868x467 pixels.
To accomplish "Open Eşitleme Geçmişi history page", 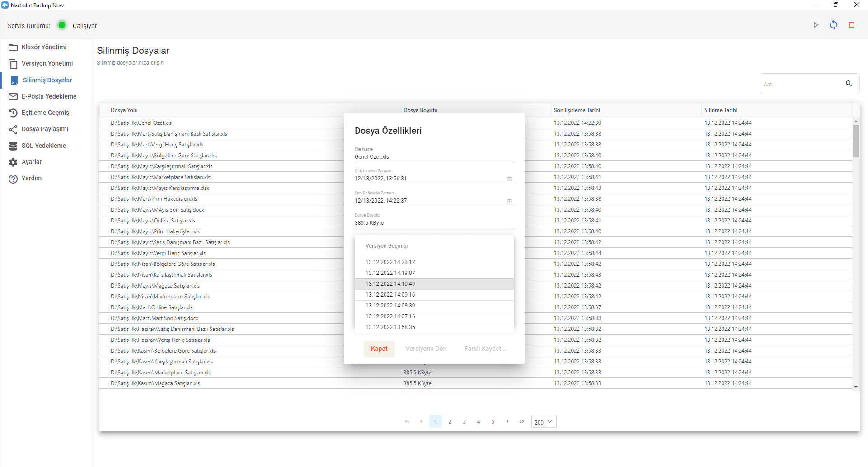I will click(x=46, y=113).
